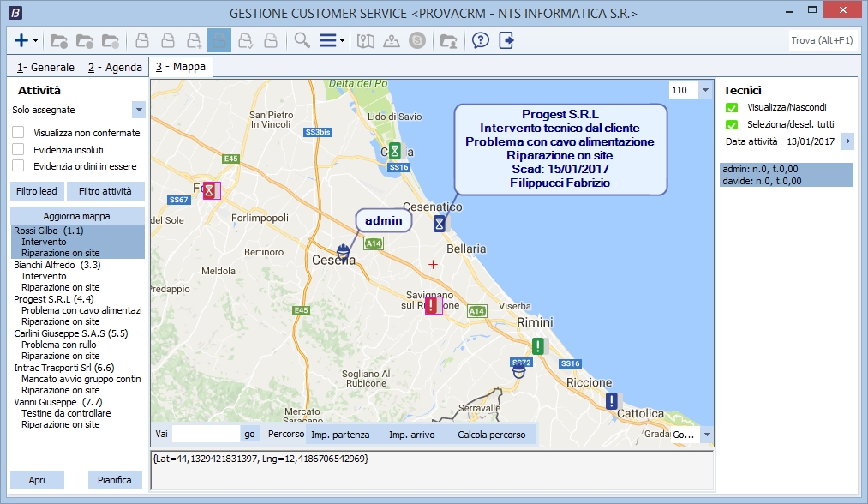Viewport: 868px width, 504px height.
Task: Click the toolbar document icon with plus sign
Action: click(194, 41)
